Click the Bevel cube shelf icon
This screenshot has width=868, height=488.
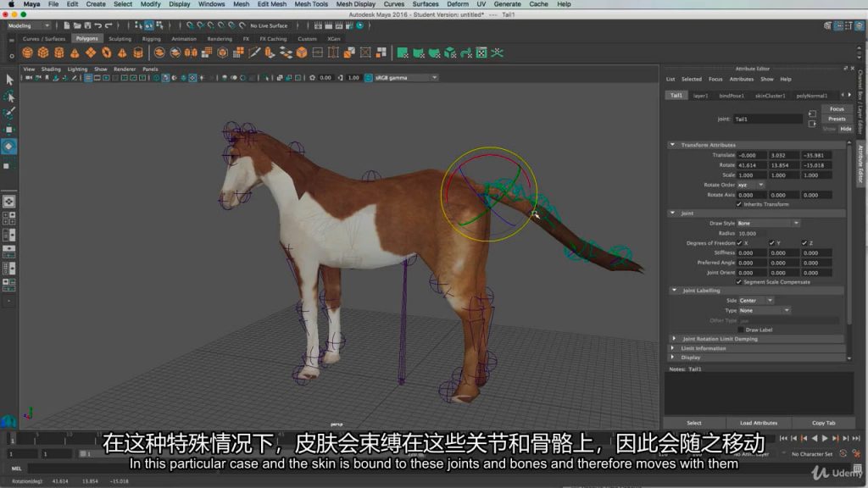pyautogui.click(x=302, y=53)
